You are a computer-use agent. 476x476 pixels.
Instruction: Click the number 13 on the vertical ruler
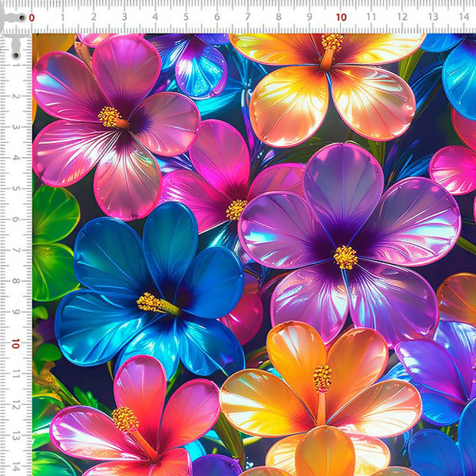(x=16, y=436)
